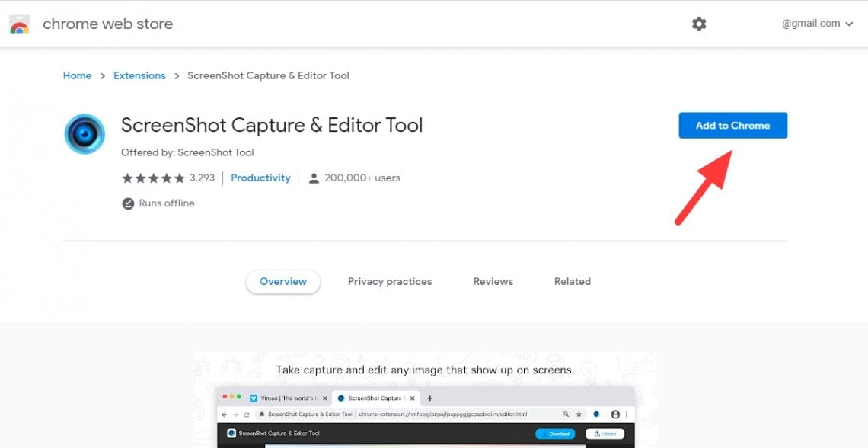
Task: Click the "Offered by: ScreenShot Tool" text
Action: point(187,152)
